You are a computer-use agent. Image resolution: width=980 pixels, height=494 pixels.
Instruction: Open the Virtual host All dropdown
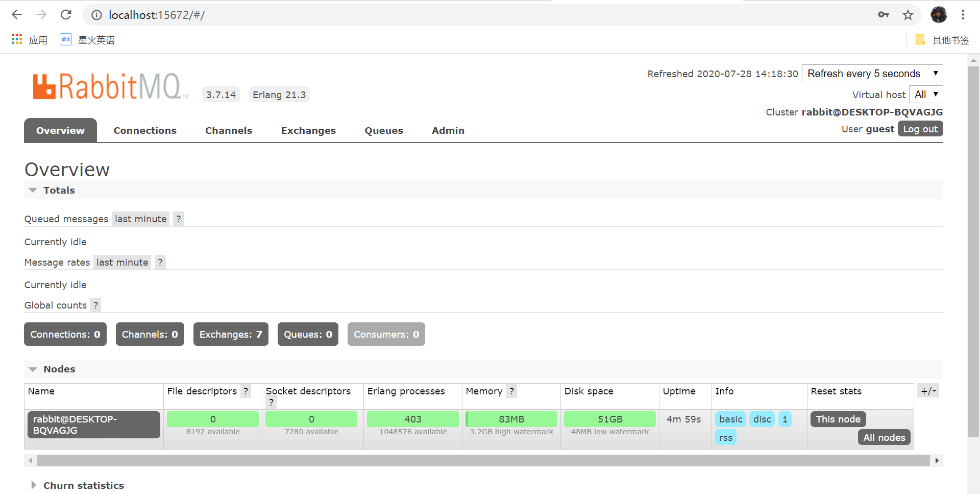point(926,95)
